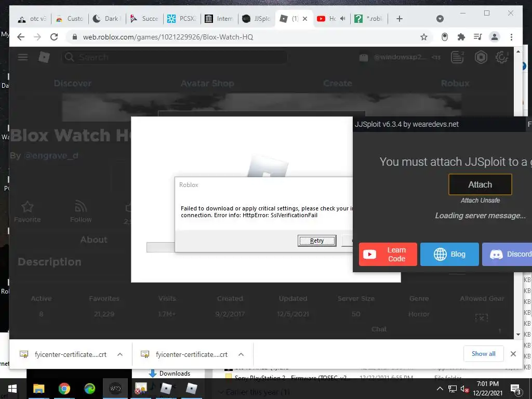
Task: Click Attach in JJSploit window
Action: coord(480,184)
